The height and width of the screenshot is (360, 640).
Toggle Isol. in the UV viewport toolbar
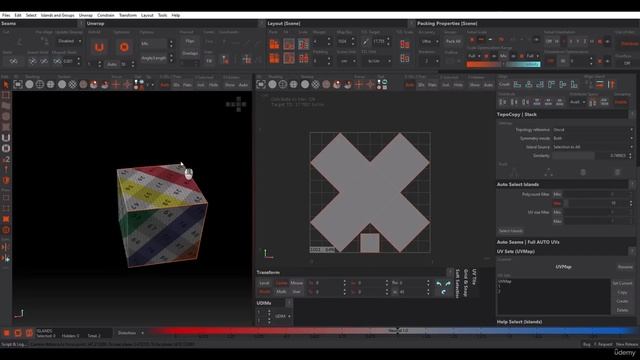[446, 85]
